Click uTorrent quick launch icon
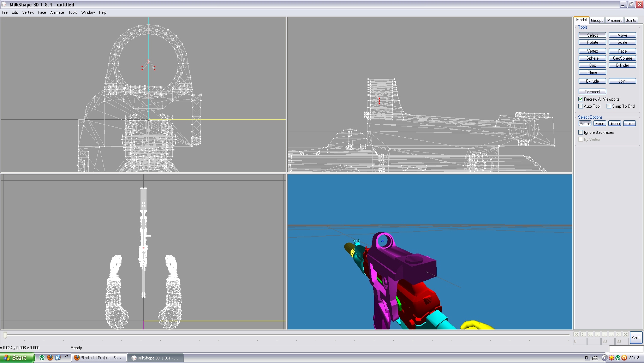Screen dimensions: 644x363 click(42, 358)
